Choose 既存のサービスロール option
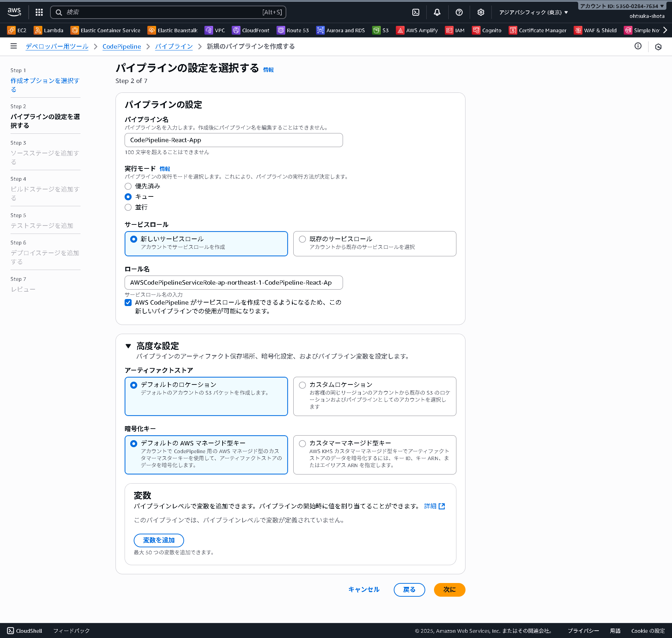Image resolution: width=672 pixels, height=638 pixels. pyautogui.click(x=302, y=239)
